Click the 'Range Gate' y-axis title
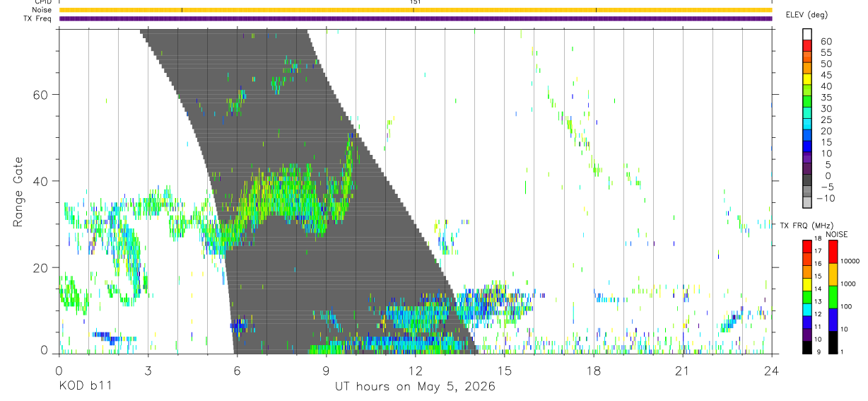 20,192
